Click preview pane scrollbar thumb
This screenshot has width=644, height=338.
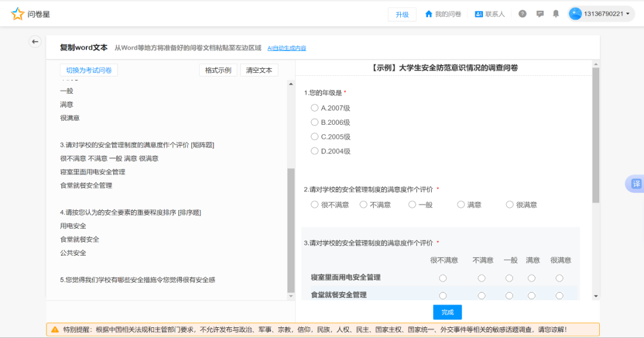596,136
